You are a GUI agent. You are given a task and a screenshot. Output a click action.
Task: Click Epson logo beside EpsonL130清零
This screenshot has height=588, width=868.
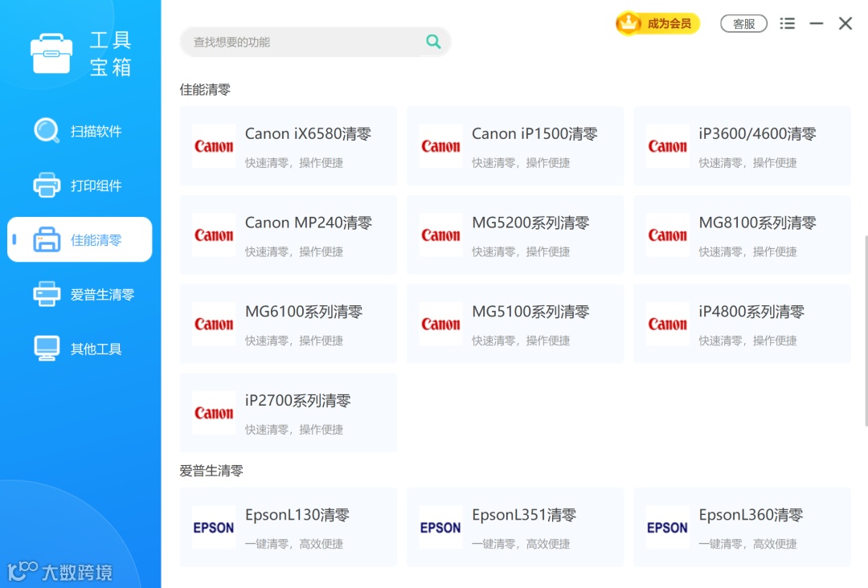click(214, 528)
